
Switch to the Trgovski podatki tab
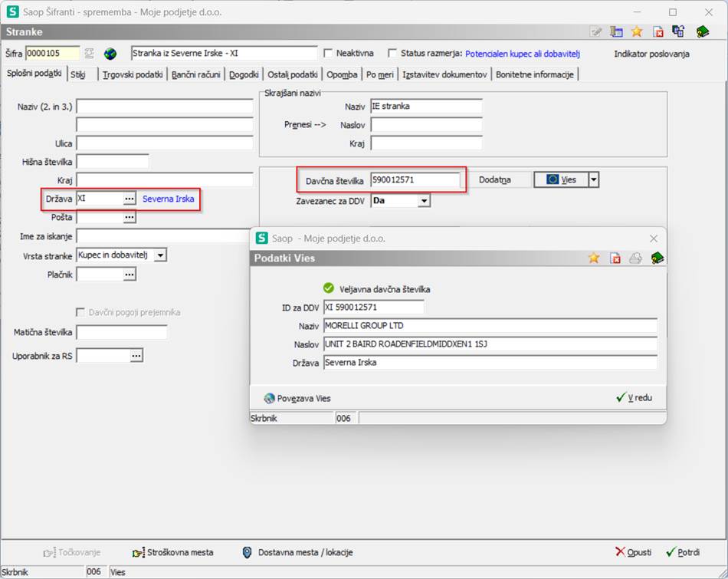(133, 74)
